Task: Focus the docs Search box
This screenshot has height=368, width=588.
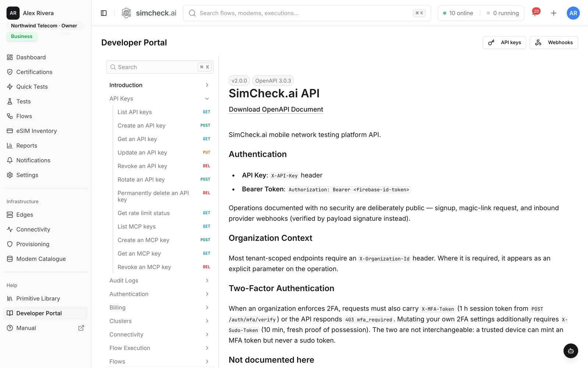Action: click(x=159, y=67)
